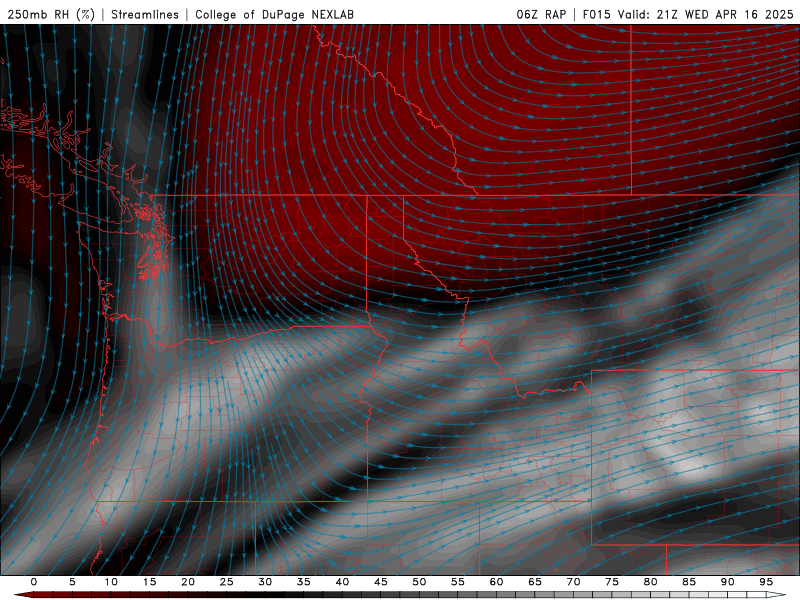The image size is (800, 600).
Task: Click the colorbar tick label "5"
Action: [x=72, y=582]
